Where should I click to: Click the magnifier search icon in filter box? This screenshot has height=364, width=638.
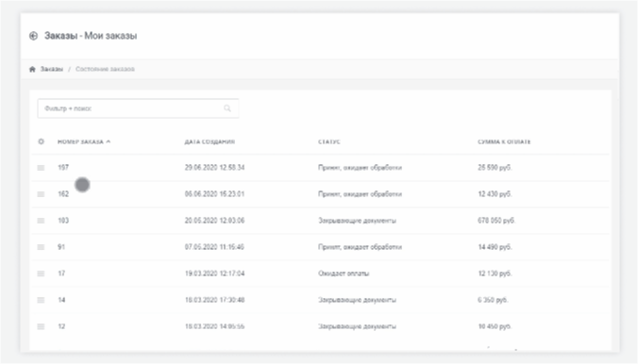click(x=227, y=108)
